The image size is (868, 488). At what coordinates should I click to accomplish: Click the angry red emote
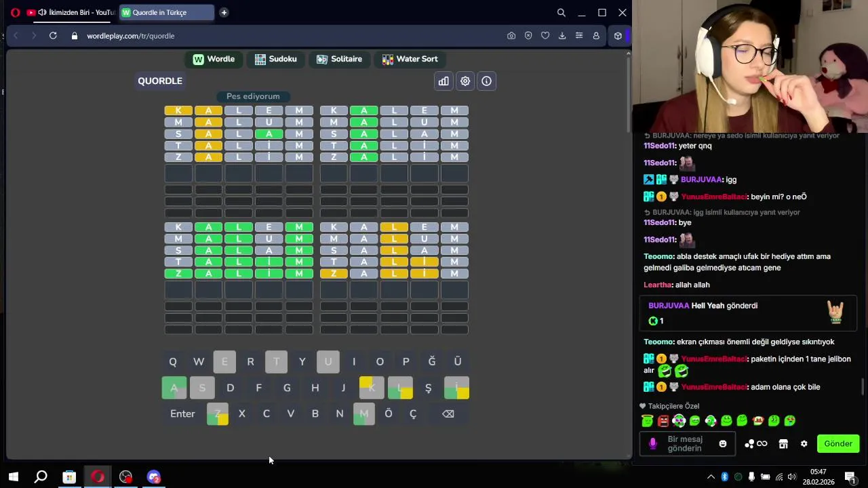click(663, 421)
